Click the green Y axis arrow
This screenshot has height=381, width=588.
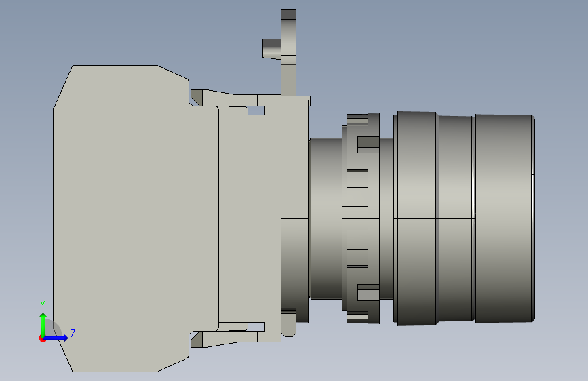pos(43,324)
